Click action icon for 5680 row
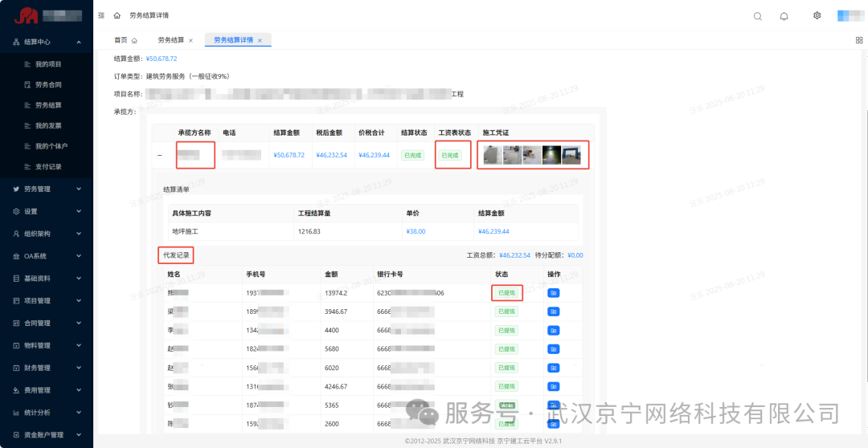 [553, 349]
